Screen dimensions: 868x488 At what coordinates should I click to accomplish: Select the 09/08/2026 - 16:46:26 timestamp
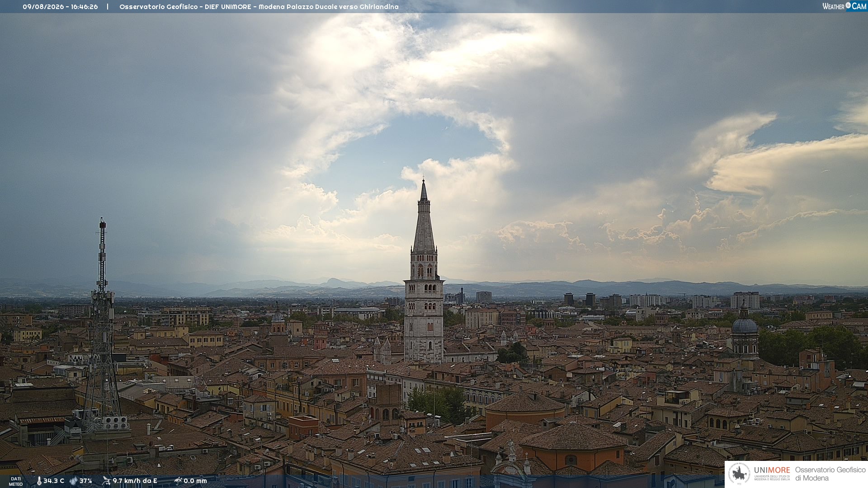(60, 7)
